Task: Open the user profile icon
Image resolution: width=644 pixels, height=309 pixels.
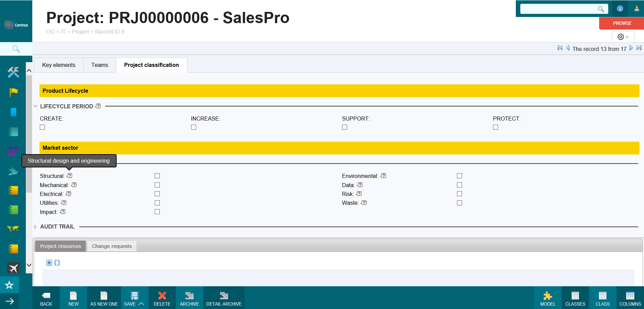Action: [637, 8]
